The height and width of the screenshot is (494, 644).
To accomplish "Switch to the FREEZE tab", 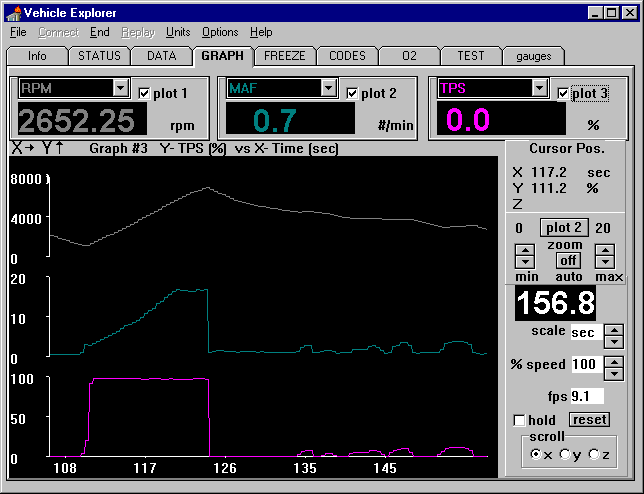I will coord(285,56).
